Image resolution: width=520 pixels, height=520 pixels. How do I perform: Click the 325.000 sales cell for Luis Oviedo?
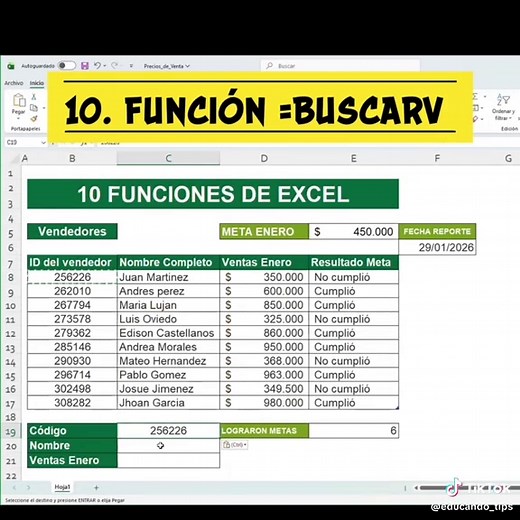click(x=264, y=319)
